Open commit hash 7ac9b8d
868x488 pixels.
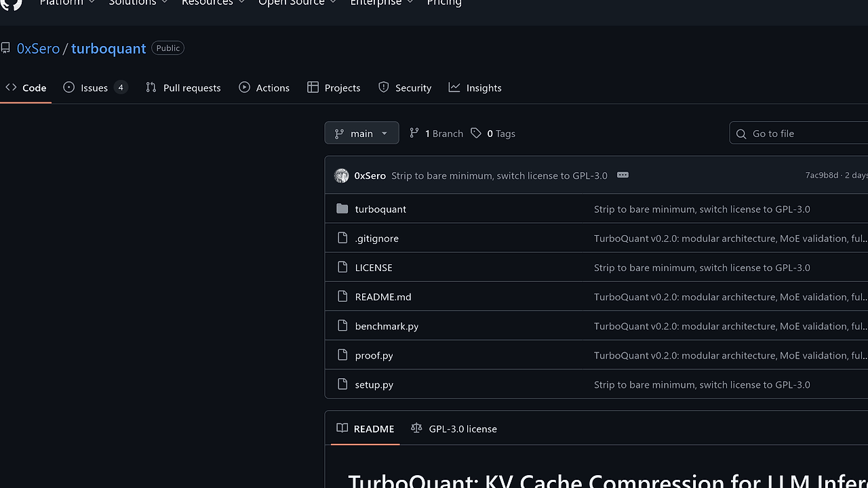coord(821,176)
